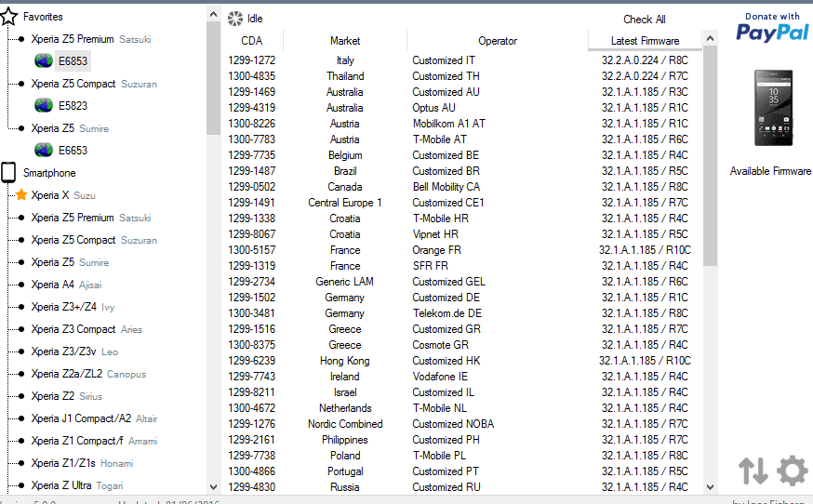
Task: Click Available Firmware label
Action: tap(770, 171)
